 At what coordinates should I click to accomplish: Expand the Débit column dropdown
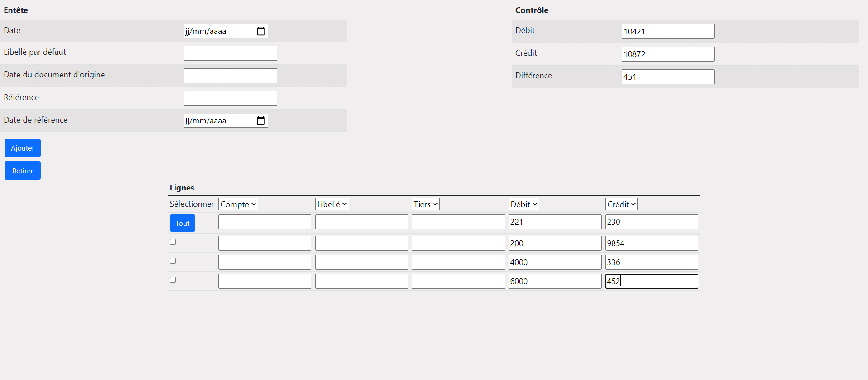(x=524, y=204)
